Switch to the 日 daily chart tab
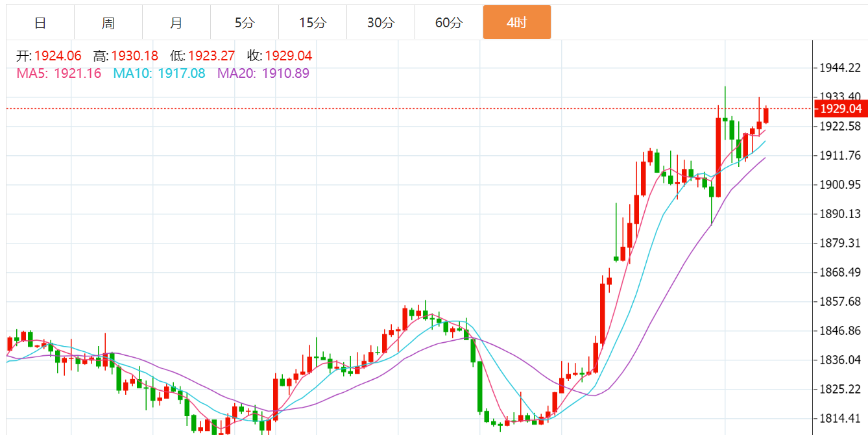Viewport: 868px width, 435px height. point(40,23)
